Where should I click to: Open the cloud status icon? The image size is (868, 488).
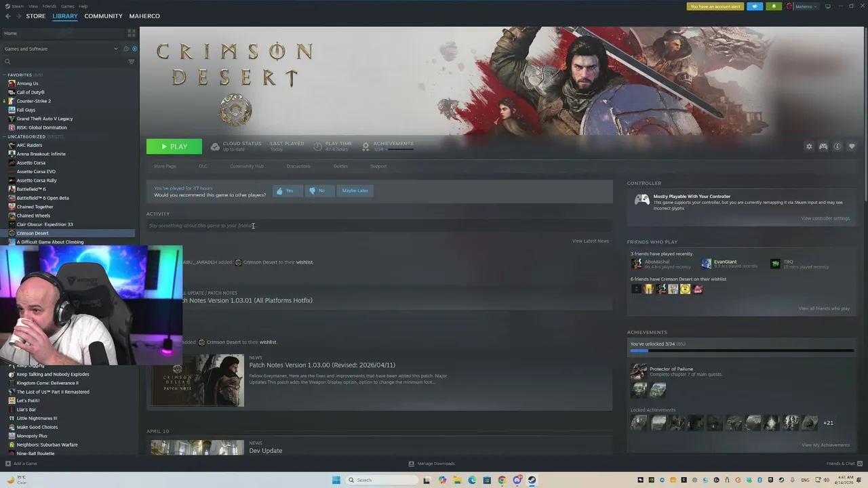(215, 146)
